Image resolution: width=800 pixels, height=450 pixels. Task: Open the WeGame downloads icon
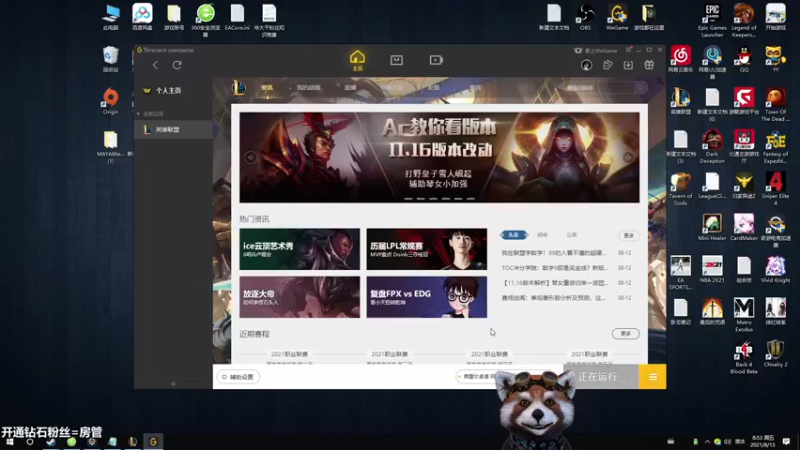click(628, 65)
